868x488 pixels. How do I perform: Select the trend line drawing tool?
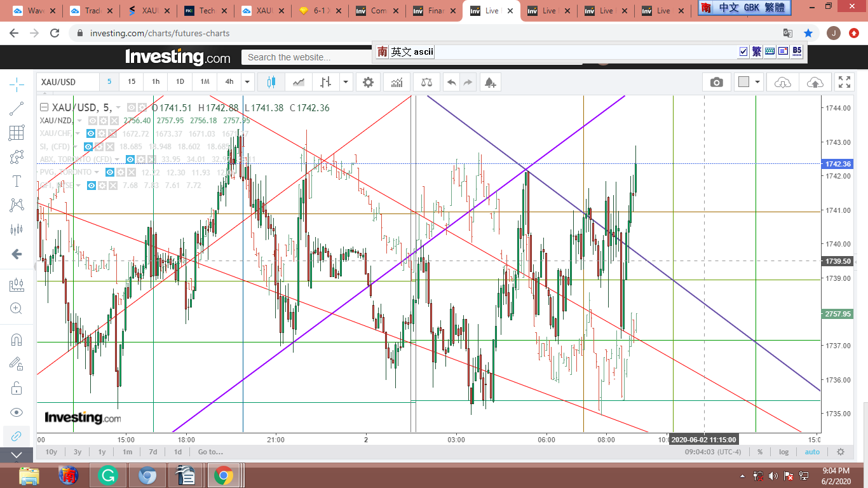(17, 109)
